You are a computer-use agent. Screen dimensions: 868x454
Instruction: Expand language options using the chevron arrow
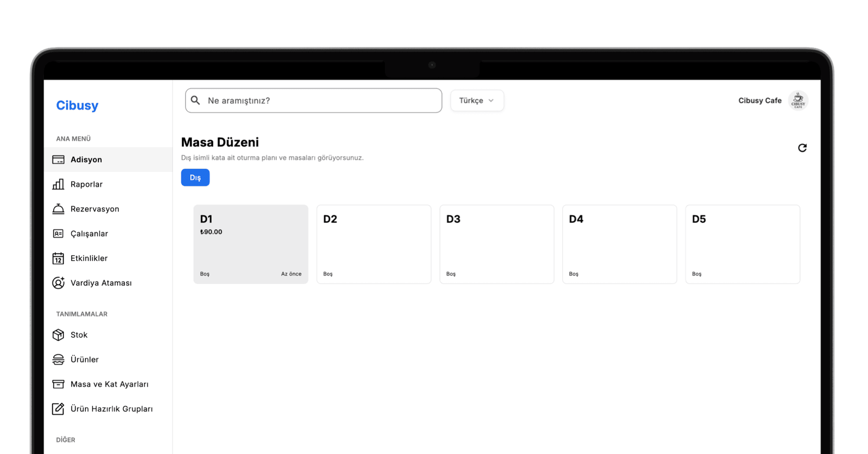(491, 101)
